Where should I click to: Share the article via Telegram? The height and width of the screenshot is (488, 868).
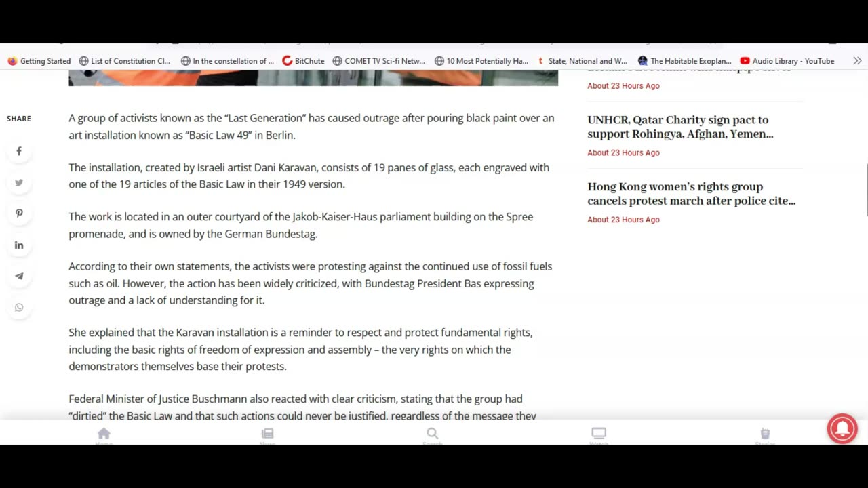click(19, 276)
